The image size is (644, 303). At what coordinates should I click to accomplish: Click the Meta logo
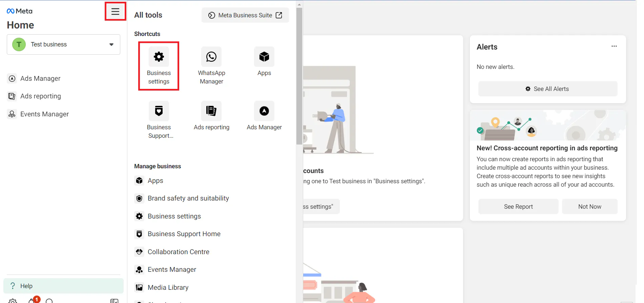point(20,11)
